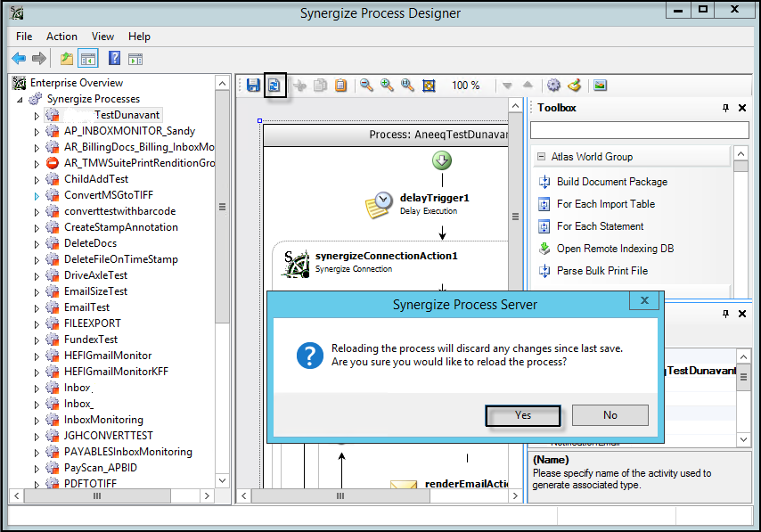761x532 pixels.
Task: Expand the FILEEXPORT tree node
Action: point(37,324)
